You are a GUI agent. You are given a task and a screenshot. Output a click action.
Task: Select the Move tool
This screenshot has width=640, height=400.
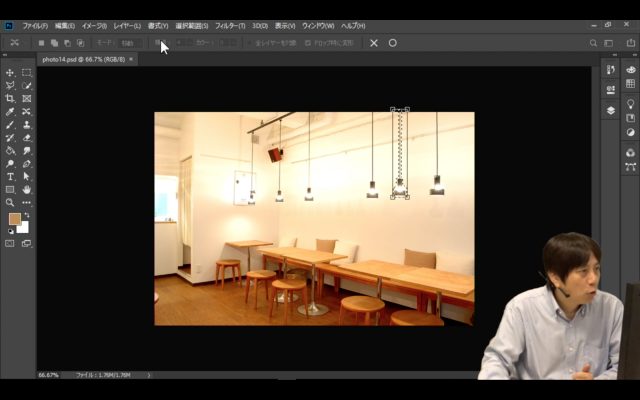pyautogui.click(x=10, y=73)
